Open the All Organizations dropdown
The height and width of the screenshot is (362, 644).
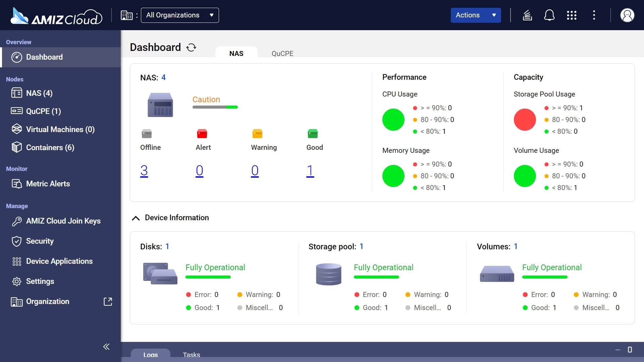pos(180,15)
